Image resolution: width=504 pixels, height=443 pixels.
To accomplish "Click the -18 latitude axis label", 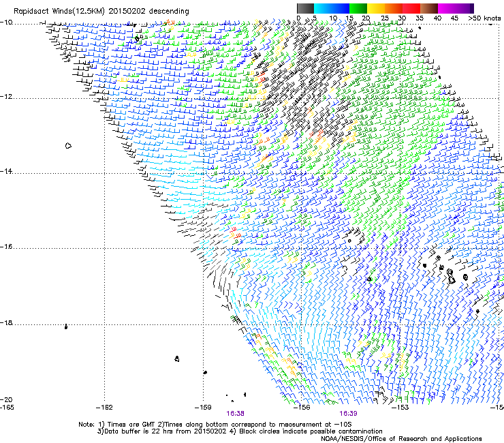I will 6,322.
